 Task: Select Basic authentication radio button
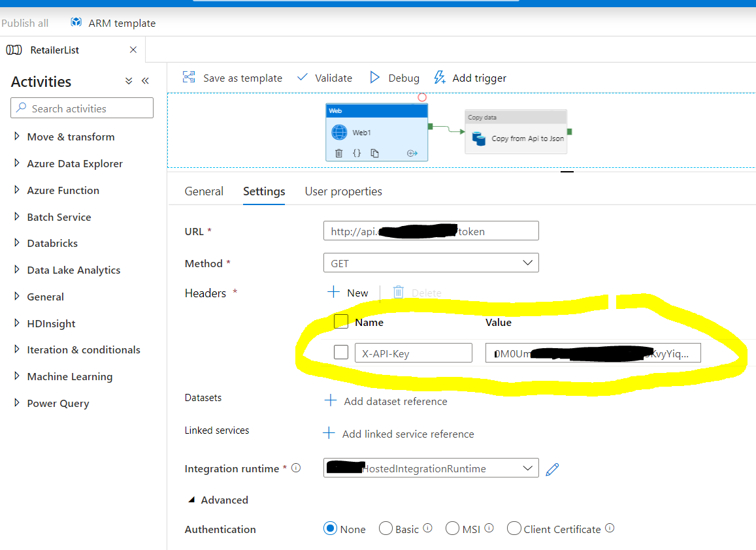coord(386,528)
